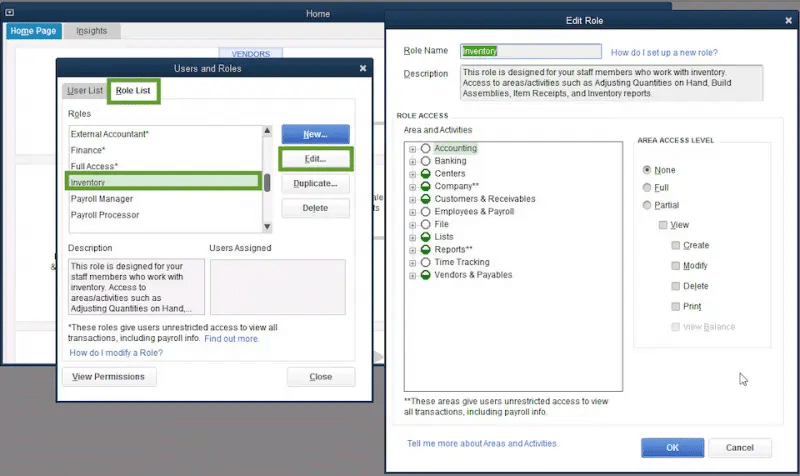Open the Home Page tab
Image resolution: width=800 pixels, height=476 pixels.
(x=33, y=31)
